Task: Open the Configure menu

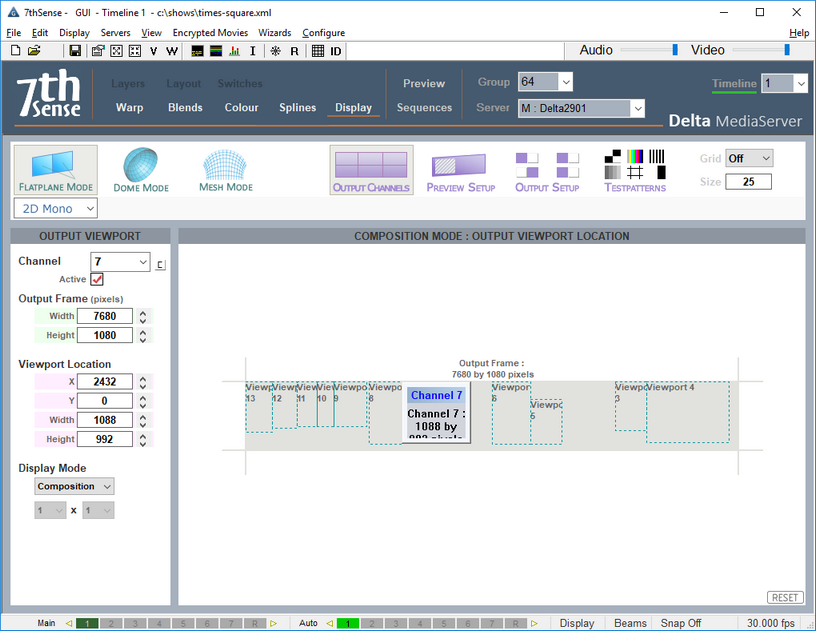Action: point(323,33)
